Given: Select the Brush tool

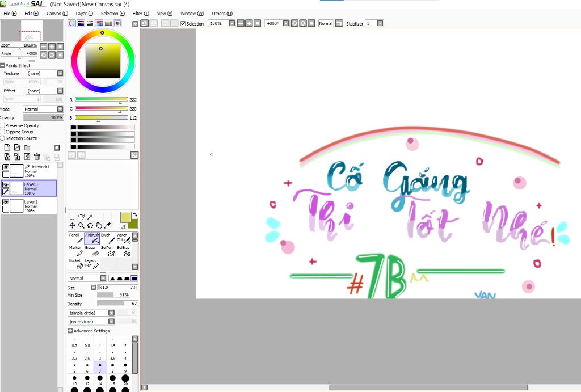Looking at the screenshot, I should click(x=108, y=238).
